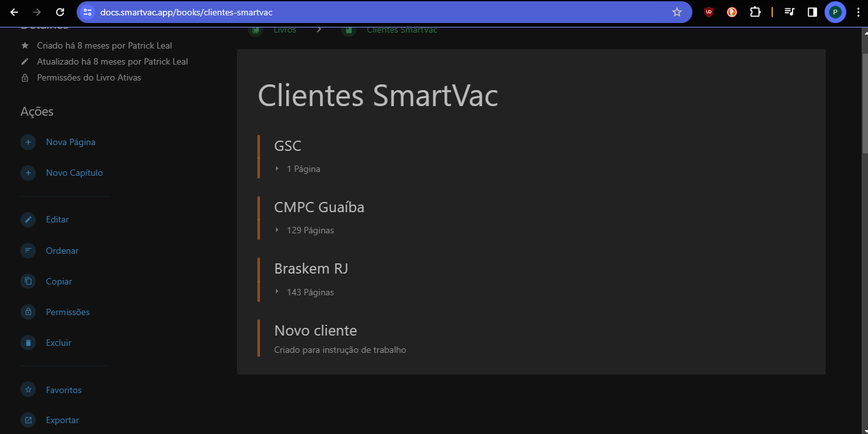Viewport: 868px width, 434px height.
Task: Add book to Favoritos with star icon
Action: pyautogui.click(x=28, y=390)
